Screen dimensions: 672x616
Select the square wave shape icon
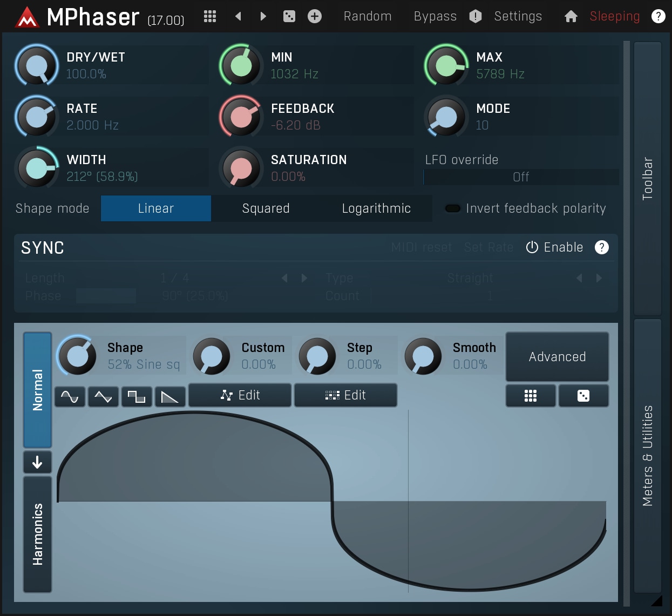point(137,396)
